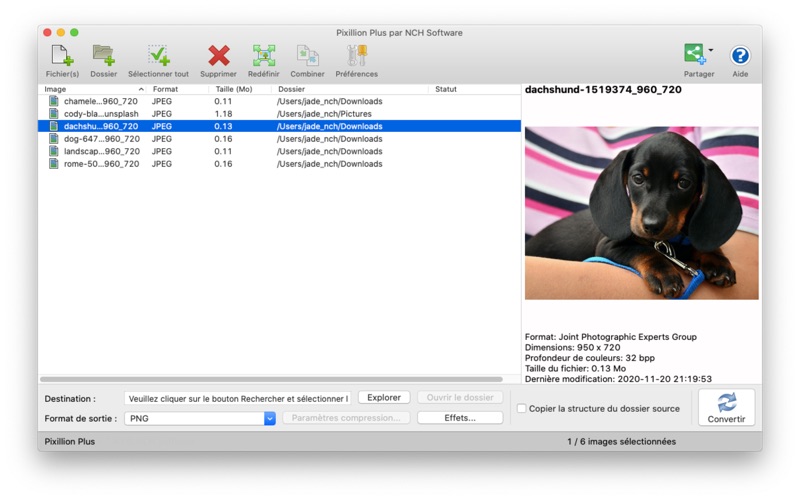Click the Paramètres compression button
The image size is (800, 500).
click(x=346, y=418)
